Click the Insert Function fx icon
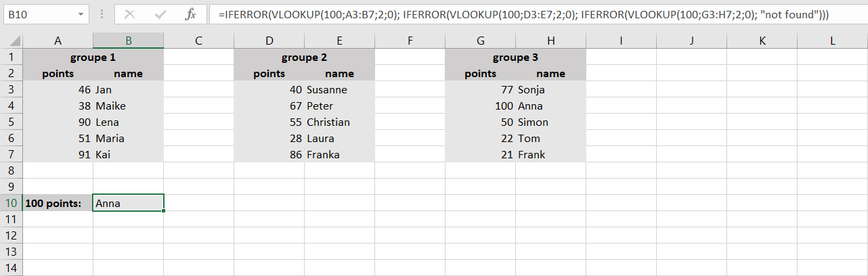This screenshot has width=868, height=276. (x=191, y=14)
